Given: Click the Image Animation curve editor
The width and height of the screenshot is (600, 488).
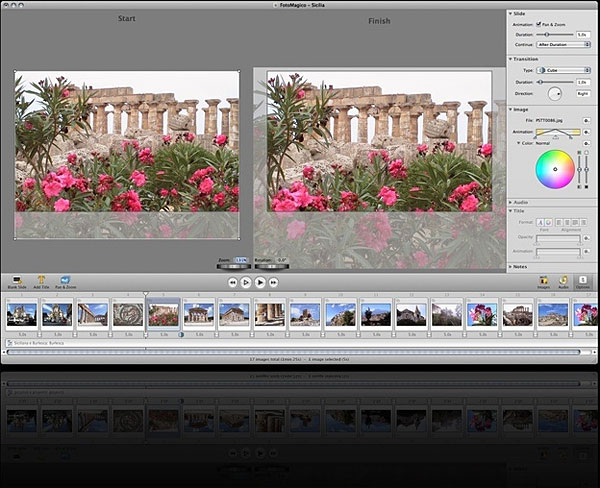Looking at the screenshot, I should coord(558,132).
